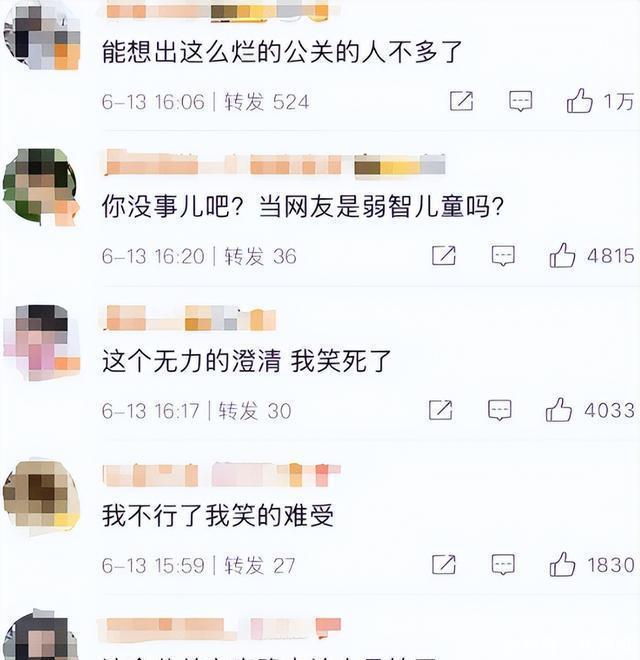View 转发 30 reposts

click(254, 411)
